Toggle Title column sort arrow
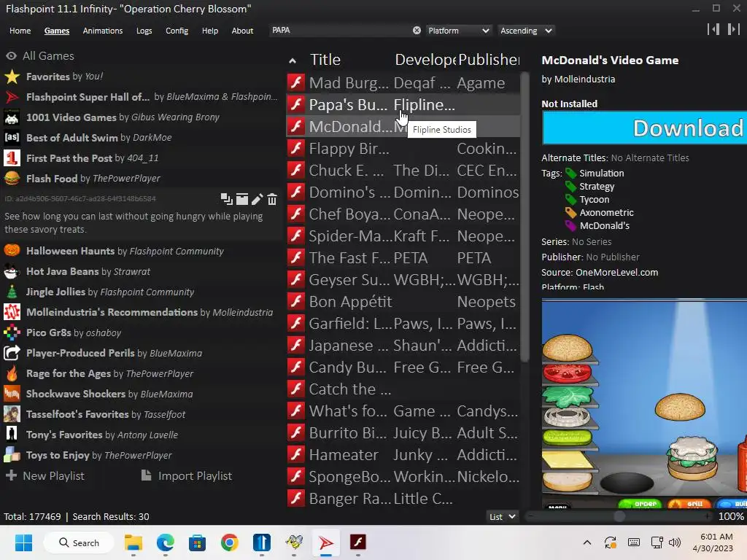The image size is (747, 560). coord(293,61)
